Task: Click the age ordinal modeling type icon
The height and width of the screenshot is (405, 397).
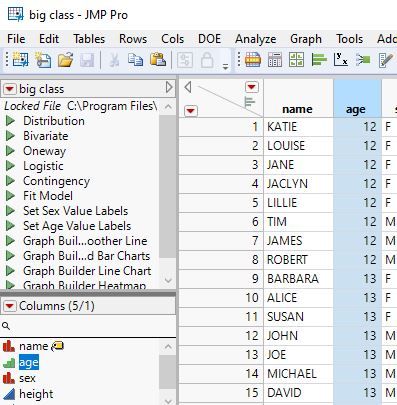Action: (x=9, y=362)
